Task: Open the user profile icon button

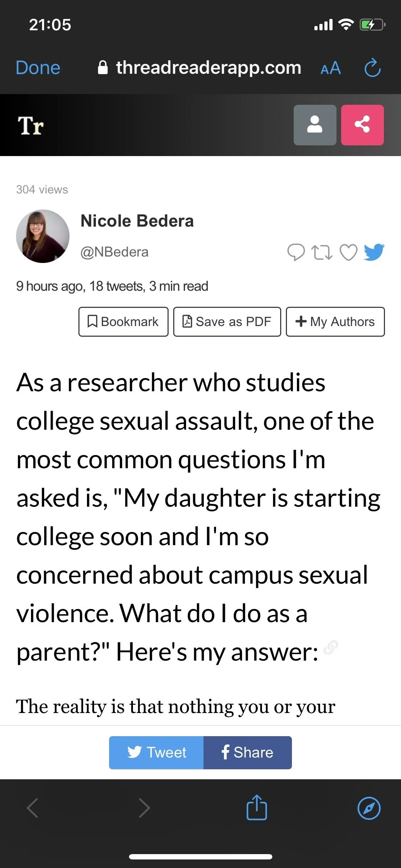Action: [x=315, y=125]
